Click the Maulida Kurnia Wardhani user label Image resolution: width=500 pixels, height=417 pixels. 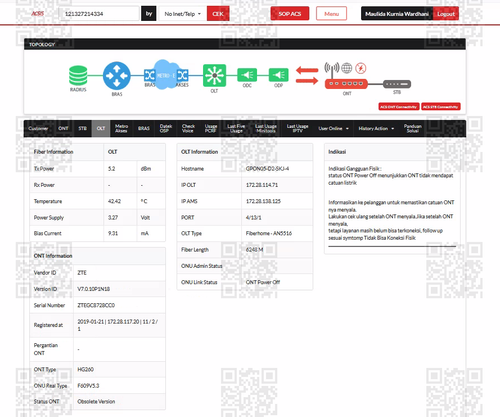coord(397,14)
